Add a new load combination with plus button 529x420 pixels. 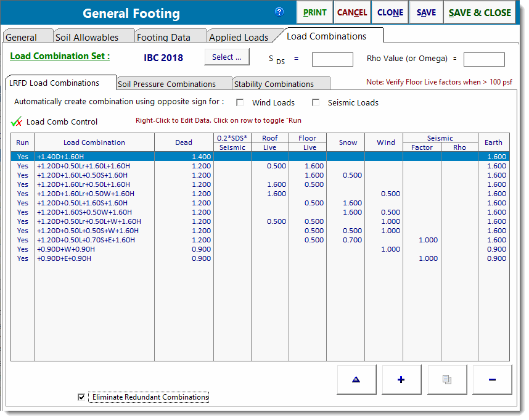click(x=401, y=379)
